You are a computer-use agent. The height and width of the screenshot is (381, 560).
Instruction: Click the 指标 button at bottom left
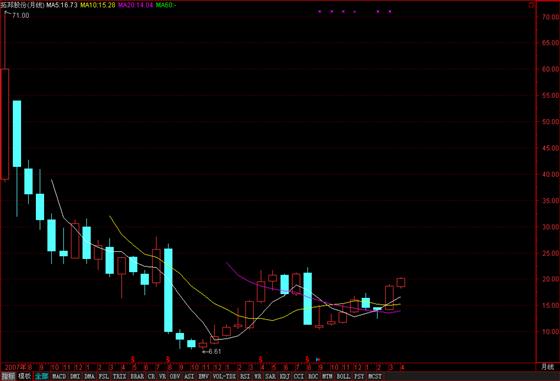tap(8, 376)
